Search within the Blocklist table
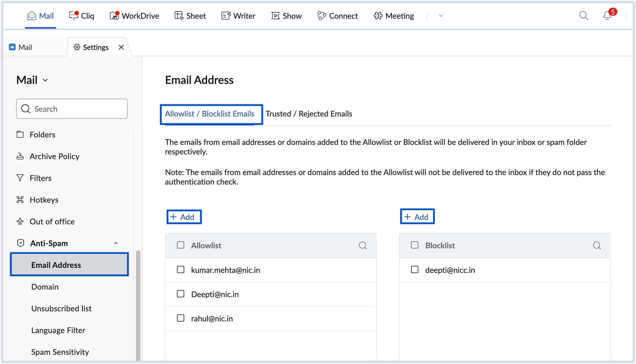 coord(597,246)
